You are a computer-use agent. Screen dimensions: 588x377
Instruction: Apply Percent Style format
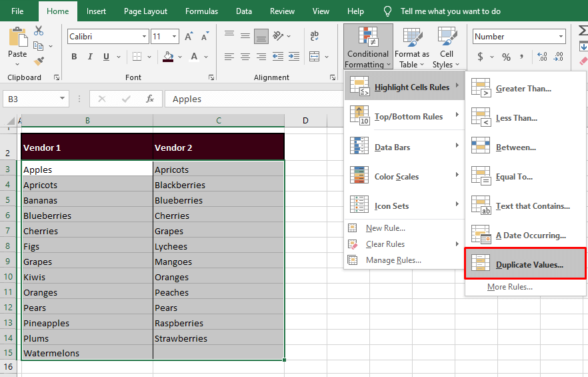(506, 57)
